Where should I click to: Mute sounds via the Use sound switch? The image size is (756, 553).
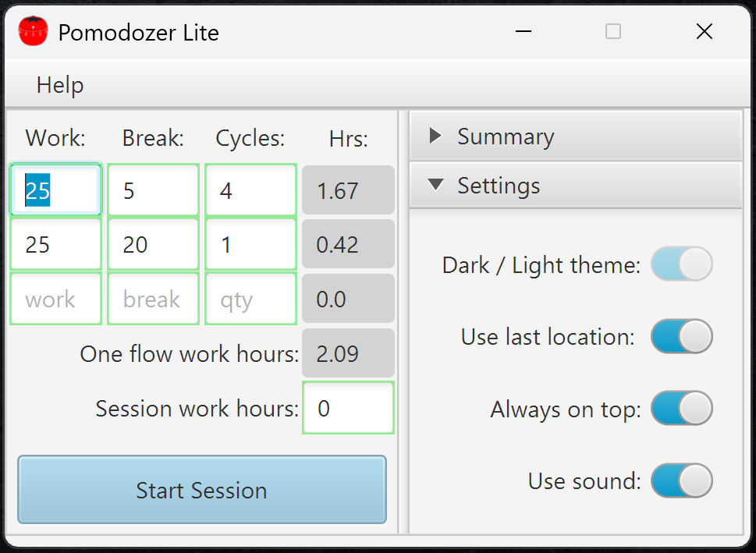(x=681, y=481)
